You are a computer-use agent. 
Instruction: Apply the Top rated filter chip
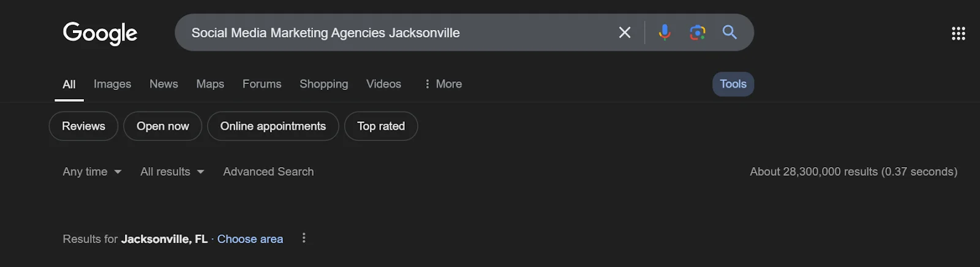tap(381, 126)
